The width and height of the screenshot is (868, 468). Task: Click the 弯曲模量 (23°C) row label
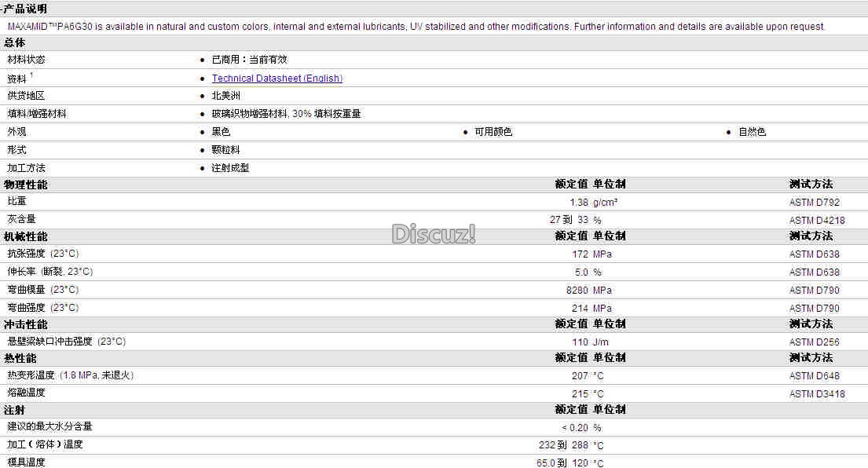click(x=42, y=289)
